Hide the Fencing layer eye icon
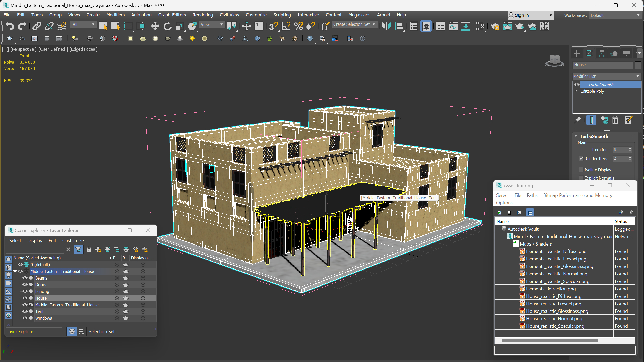Screen dimensions: 644x362 [25, 291]
